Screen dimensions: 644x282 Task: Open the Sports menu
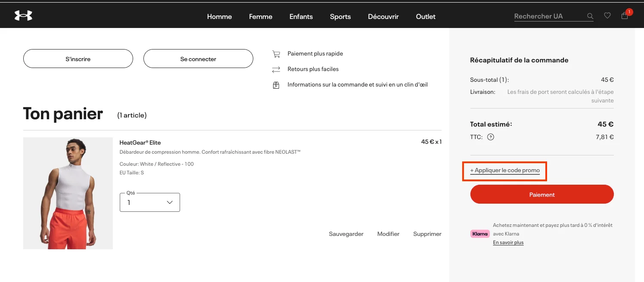click(x=340, y=16)
